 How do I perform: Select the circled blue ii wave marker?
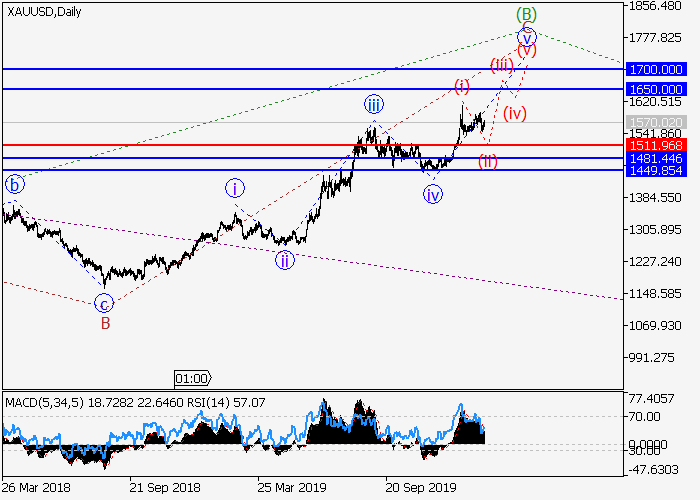click(285, 259)
